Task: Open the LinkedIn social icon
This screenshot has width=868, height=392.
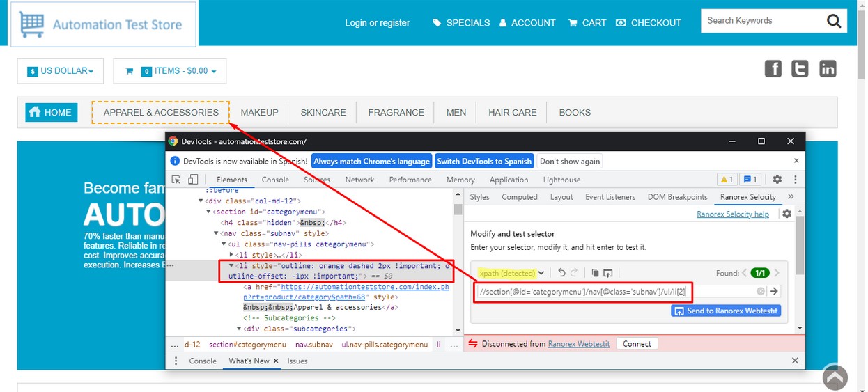Action: pyautogui.click(x=827, y=68)
